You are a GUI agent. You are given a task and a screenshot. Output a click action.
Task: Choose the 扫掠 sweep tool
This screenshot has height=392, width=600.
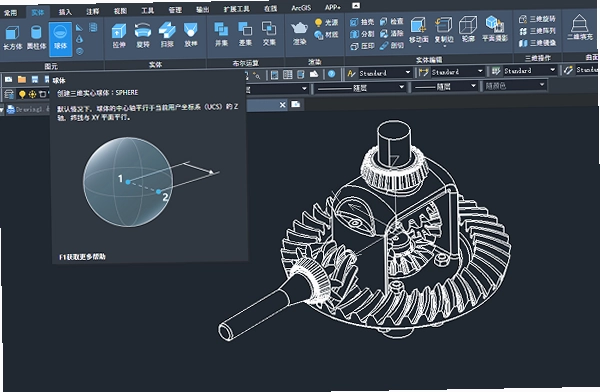point(167,35)
